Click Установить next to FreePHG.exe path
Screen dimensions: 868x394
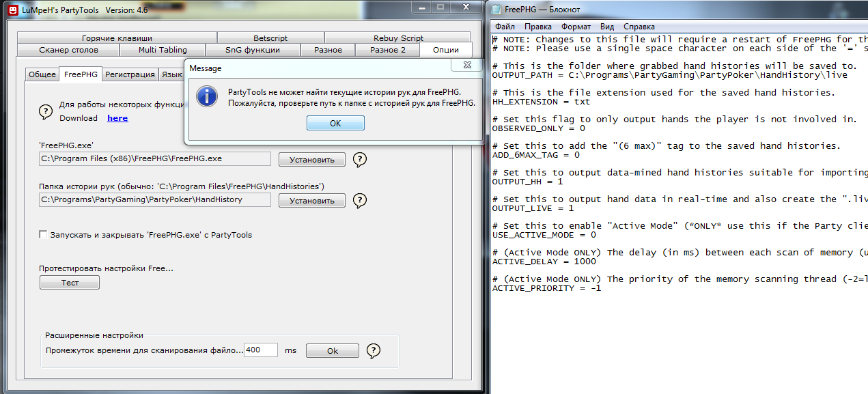click(x=312, y=160)
